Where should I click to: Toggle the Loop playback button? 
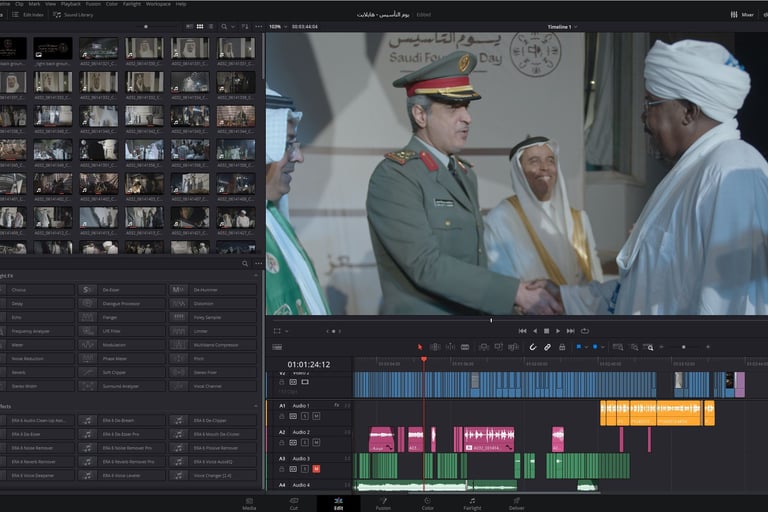pyautogui.click(x=584, y=331)
